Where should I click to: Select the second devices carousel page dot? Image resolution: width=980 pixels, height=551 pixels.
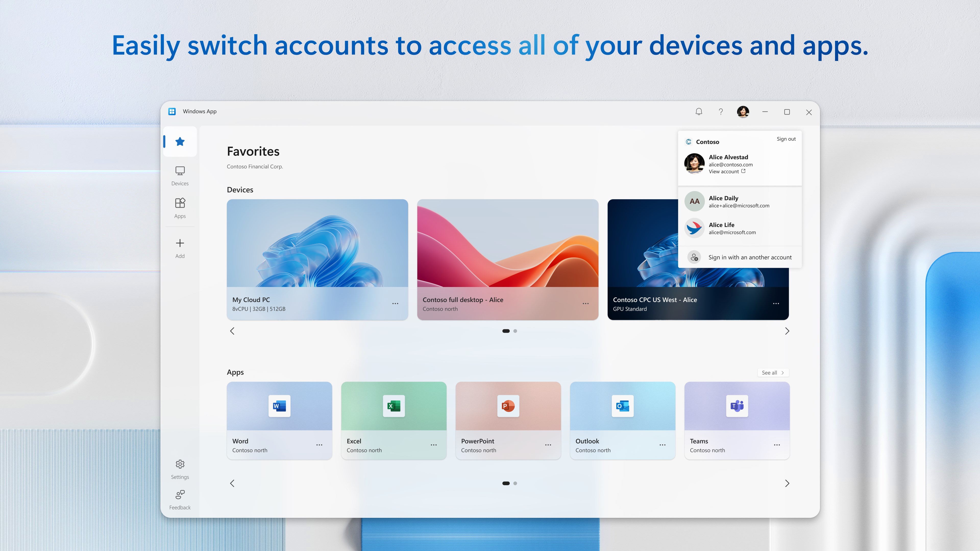[516, 331]
